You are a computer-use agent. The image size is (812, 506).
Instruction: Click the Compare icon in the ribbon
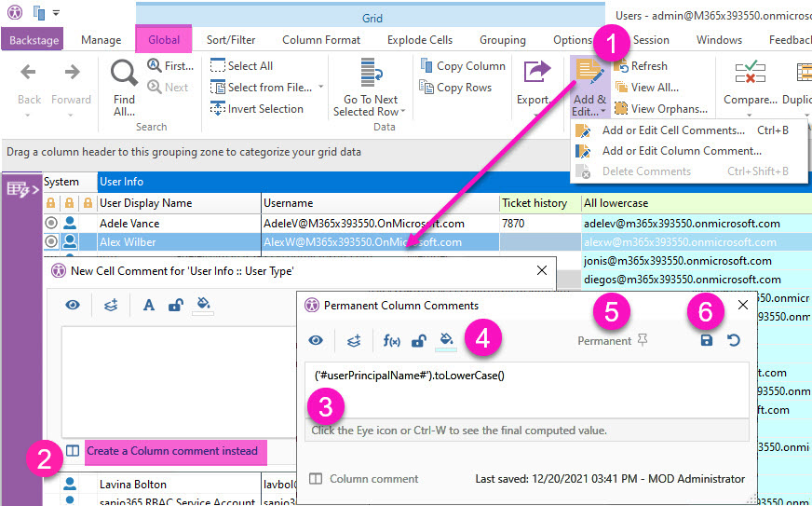tap(750, 74)
